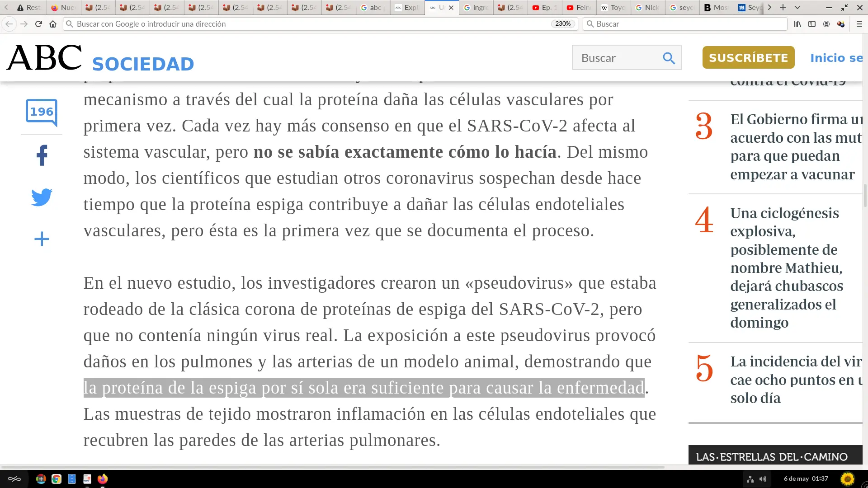
Task: Switch to the 'Nick' Google tab
Action: pyautogui.click(x=647, y=7)
